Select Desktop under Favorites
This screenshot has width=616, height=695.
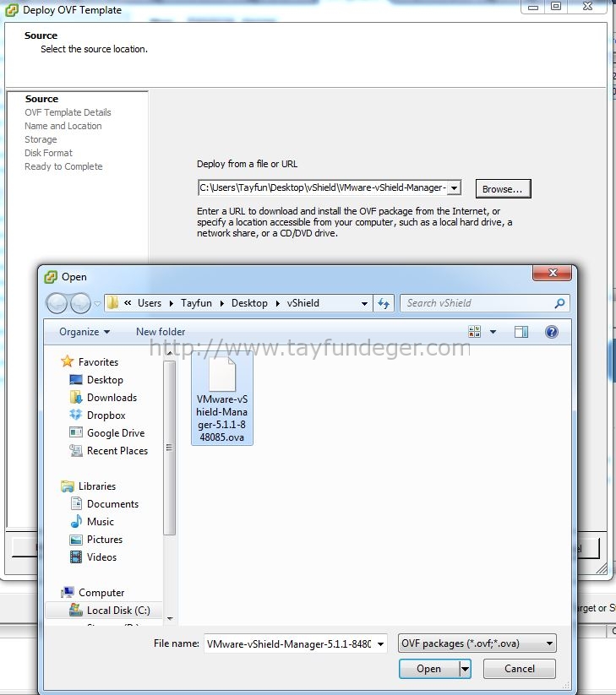click(105, 380)
